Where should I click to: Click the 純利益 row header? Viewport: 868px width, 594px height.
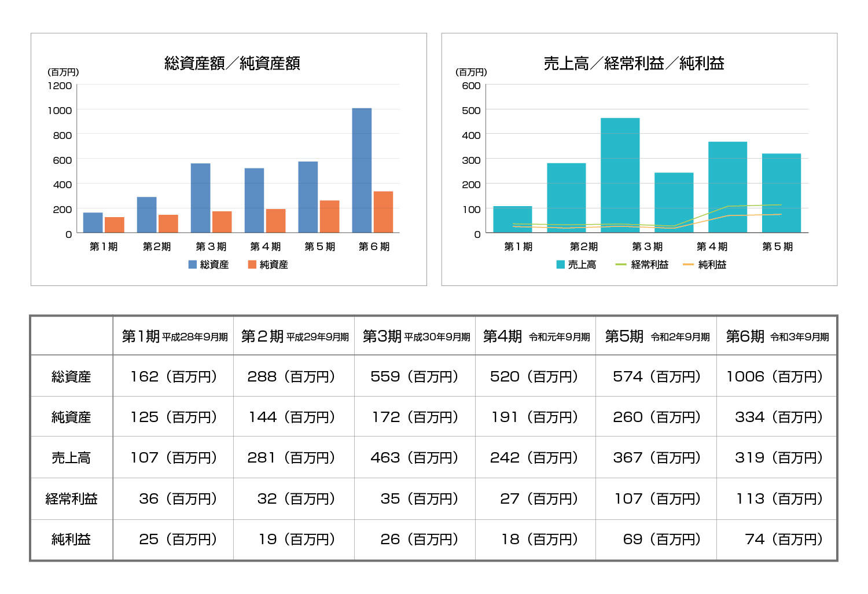[x=71, y=540]
